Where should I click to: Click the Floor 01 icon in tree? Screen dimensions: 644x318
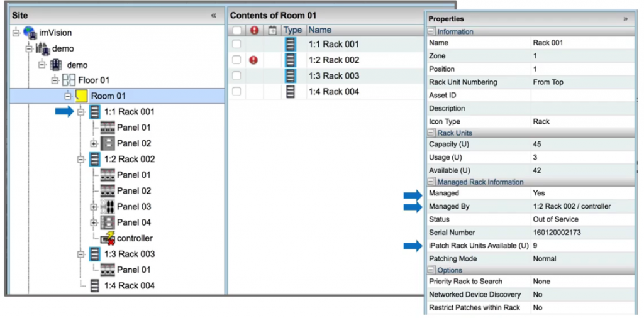pyautogui.click(x=69, y=80)
